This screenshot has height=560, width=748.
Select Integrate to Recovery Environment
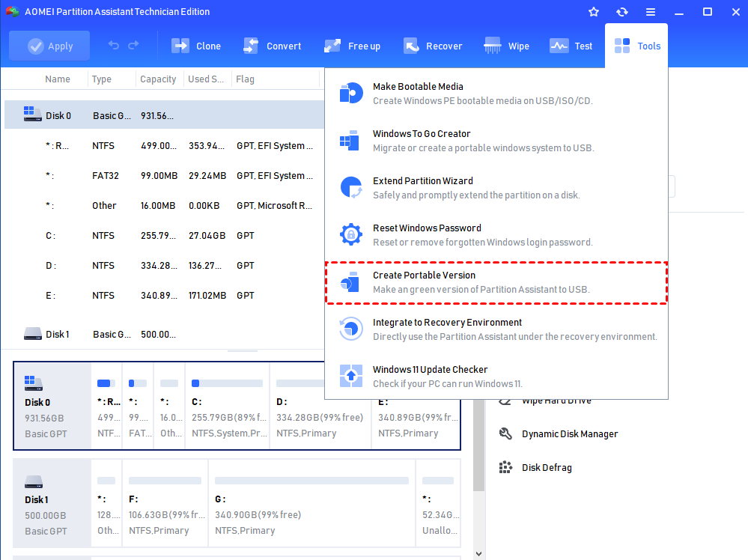[x=496, y=329]
